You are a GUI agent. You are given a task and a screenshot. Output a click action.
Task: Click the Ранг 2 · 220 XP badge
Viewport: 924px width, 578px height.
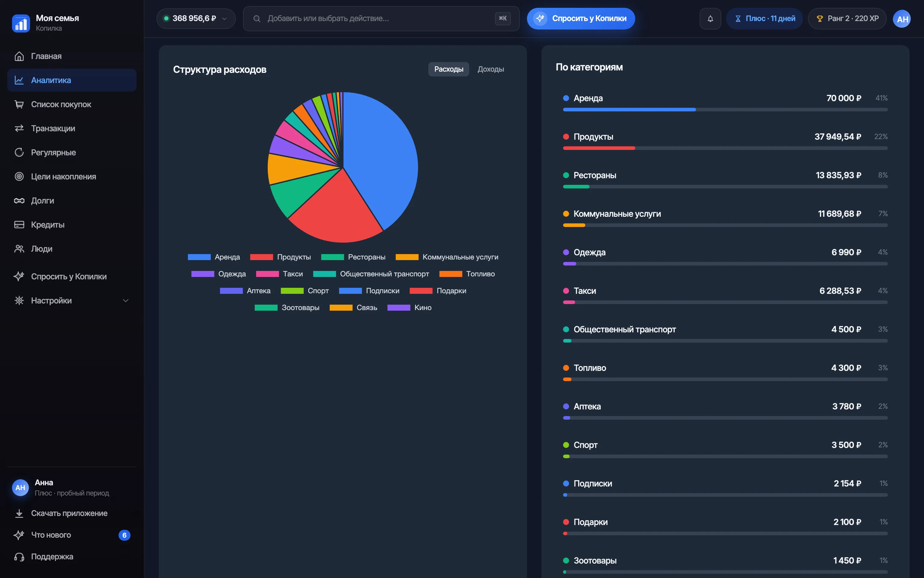point(847,18)
